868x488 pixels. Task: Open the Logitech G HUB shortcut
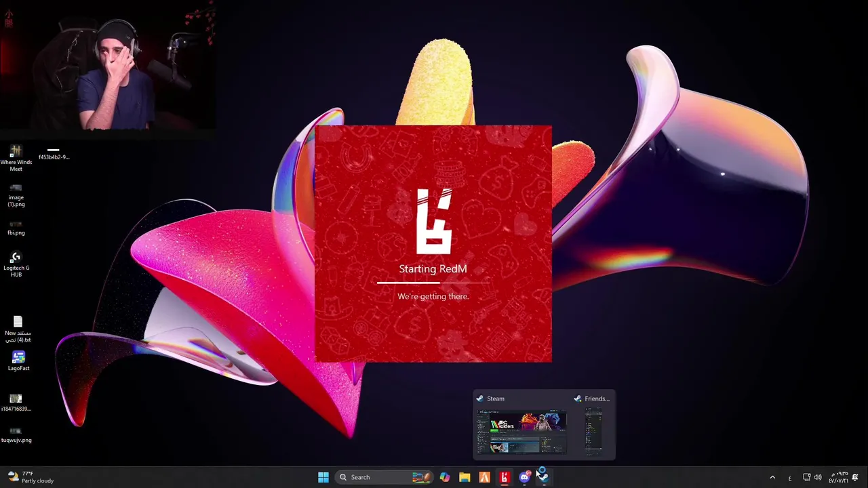16,264
